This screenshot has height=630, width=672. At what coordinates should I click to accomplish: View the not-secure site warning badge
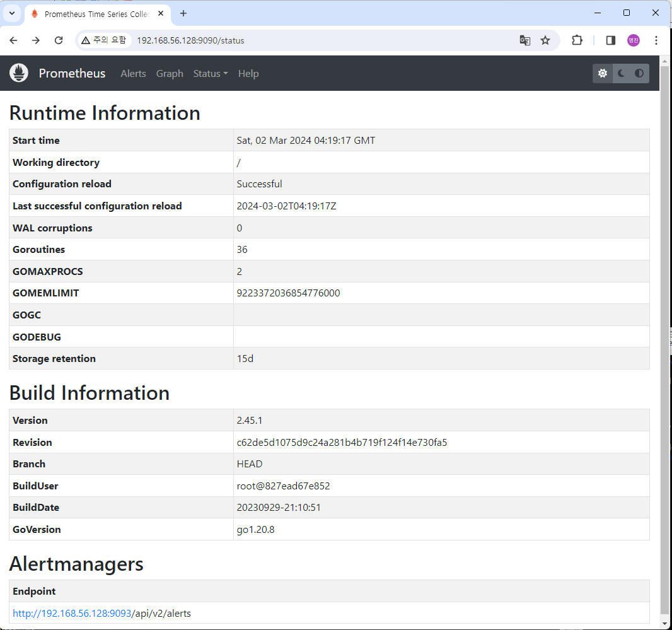[x=104, y=40]
